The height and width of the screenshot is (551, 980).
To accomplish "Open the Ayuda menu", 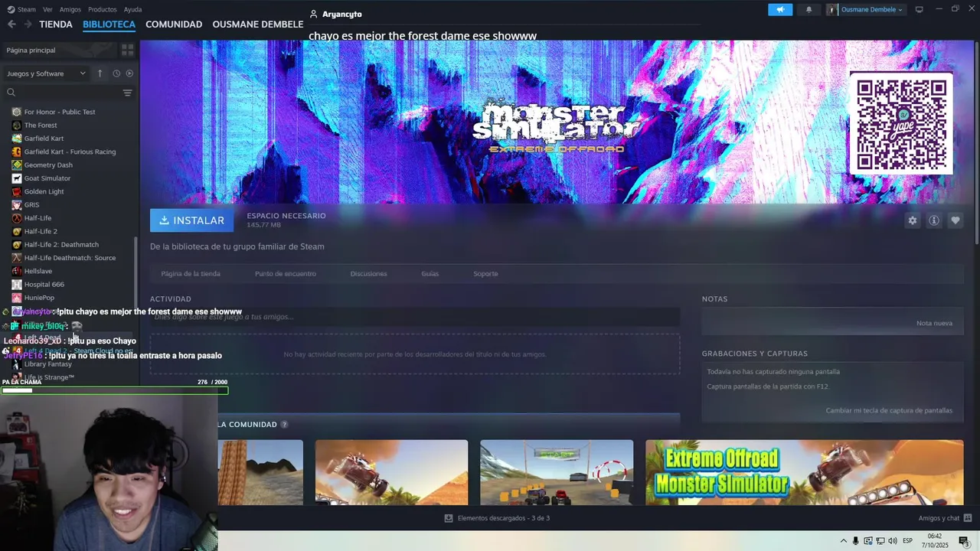I will pos(132,9).
